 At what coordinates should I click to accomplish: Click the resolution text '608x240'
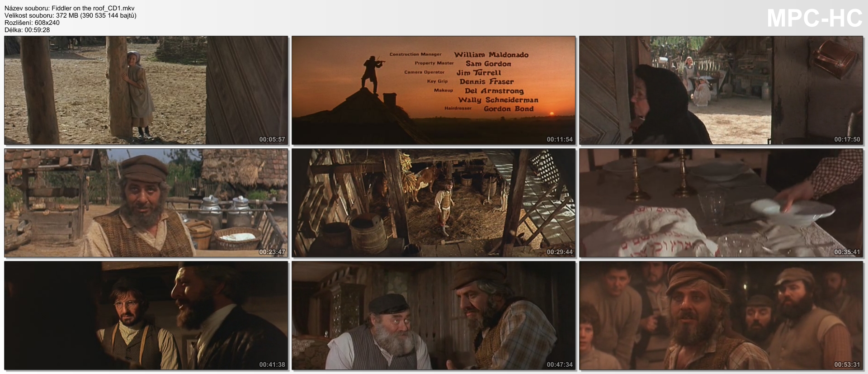pos(47,23)
